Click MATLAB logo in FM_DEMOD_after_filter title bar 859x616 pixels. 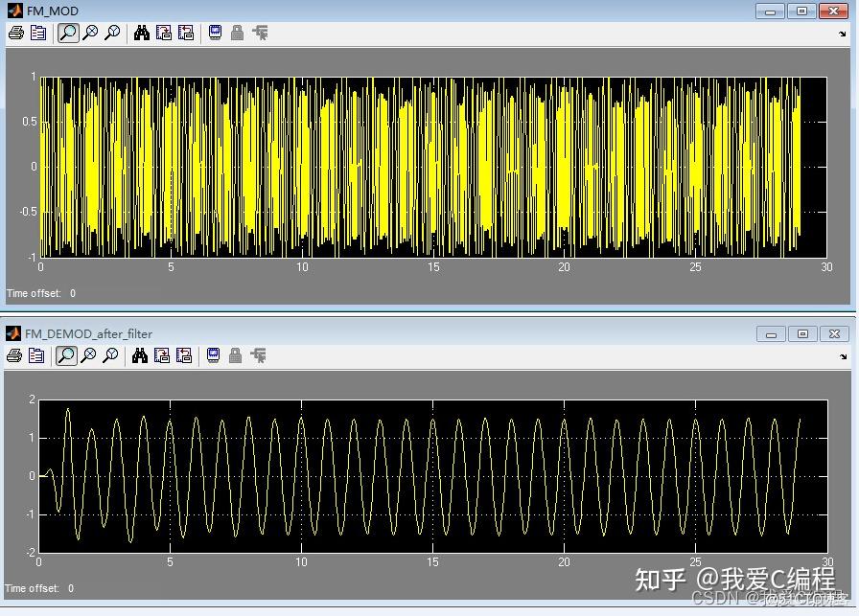tap(12, 333)
